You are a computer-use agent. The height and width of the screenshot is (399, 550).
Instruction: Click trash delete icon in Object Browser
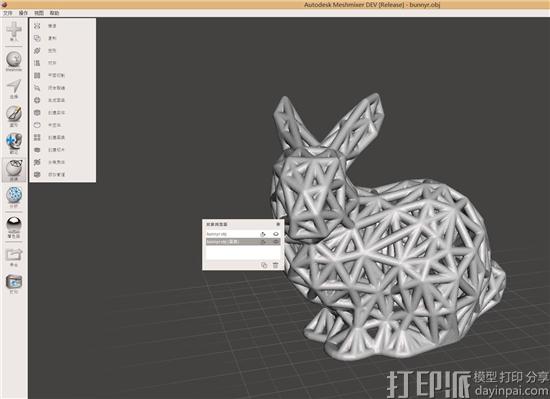[276, 265]
